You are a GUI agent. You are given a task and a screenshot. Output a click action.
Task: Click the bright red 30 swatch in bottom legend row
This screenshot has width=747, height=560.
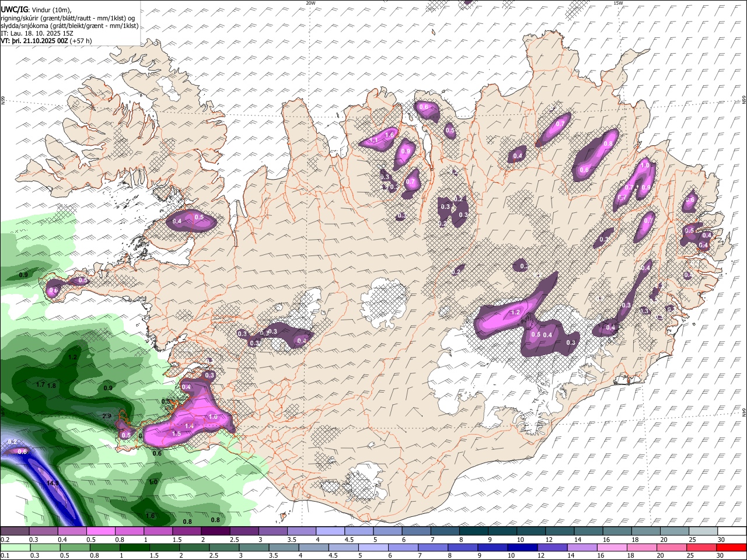click(x=732, y=547)
